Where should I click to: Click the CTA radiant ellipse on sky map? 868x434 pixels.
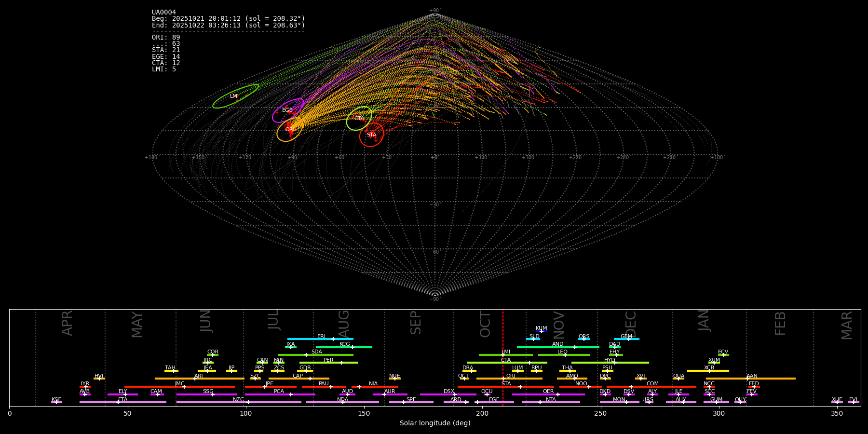[359, 119]
